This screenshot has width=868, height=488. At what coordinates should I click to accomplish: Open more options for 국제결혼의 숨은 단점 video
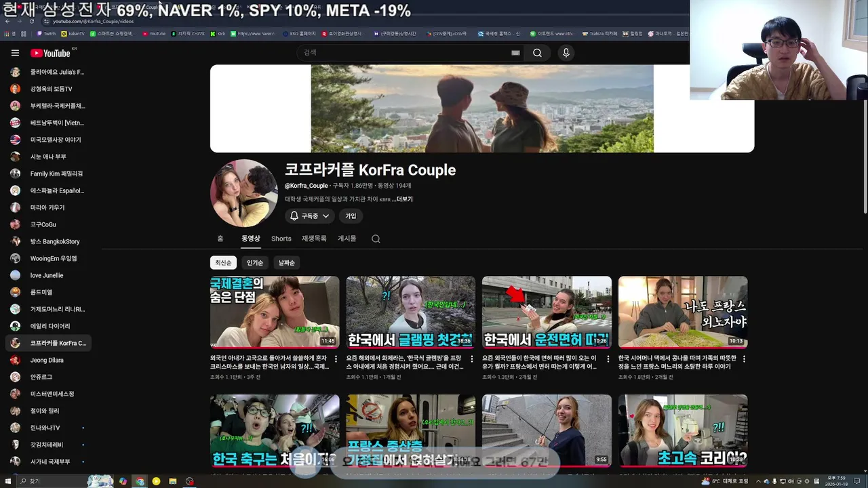coord(336,359)
